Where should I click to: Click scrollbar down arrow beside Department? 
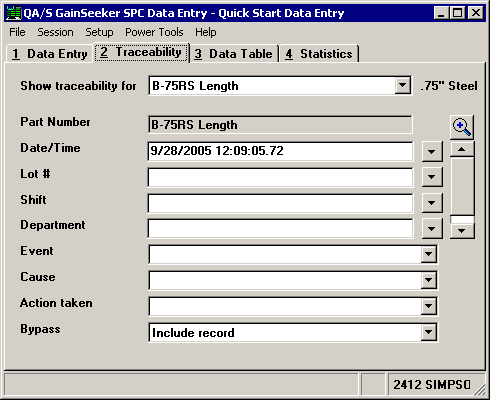pyautogui.click(x=462, y=231)
